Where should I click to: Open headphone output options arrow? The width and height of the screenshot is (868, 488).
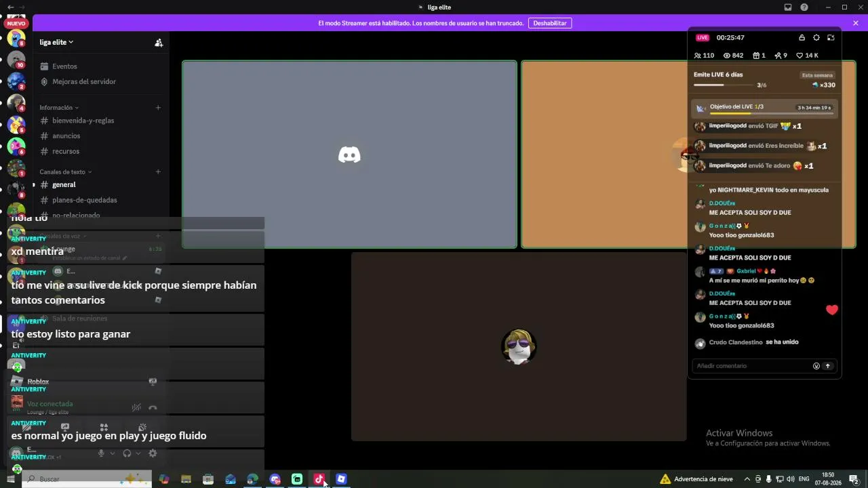click(138, 453)
